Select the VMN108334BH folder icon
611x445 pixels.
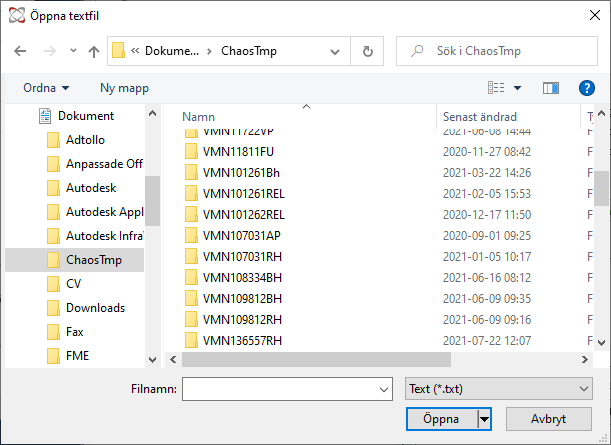click(x=191, y=277)
